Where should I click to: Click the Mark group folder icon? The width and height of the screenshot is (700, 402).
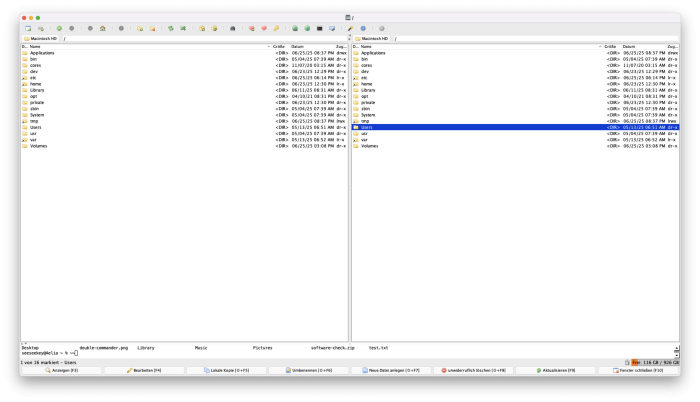click(x=140, y=28)
